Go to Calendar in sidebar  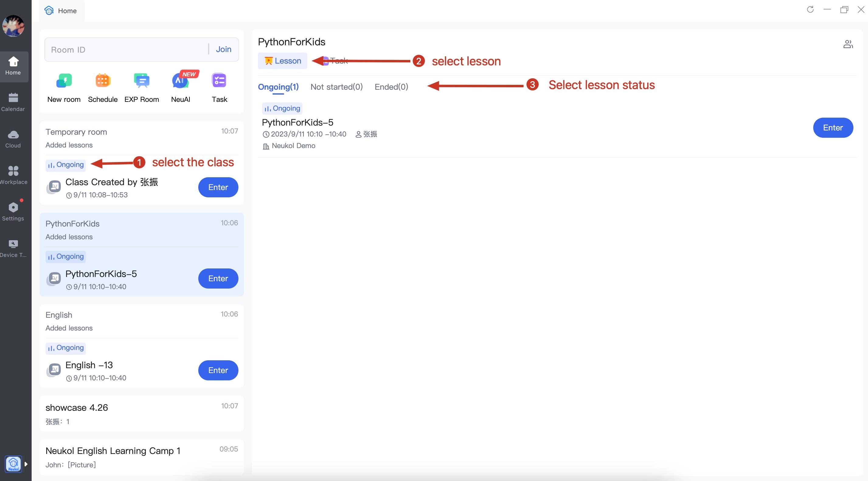click(13, 102)
